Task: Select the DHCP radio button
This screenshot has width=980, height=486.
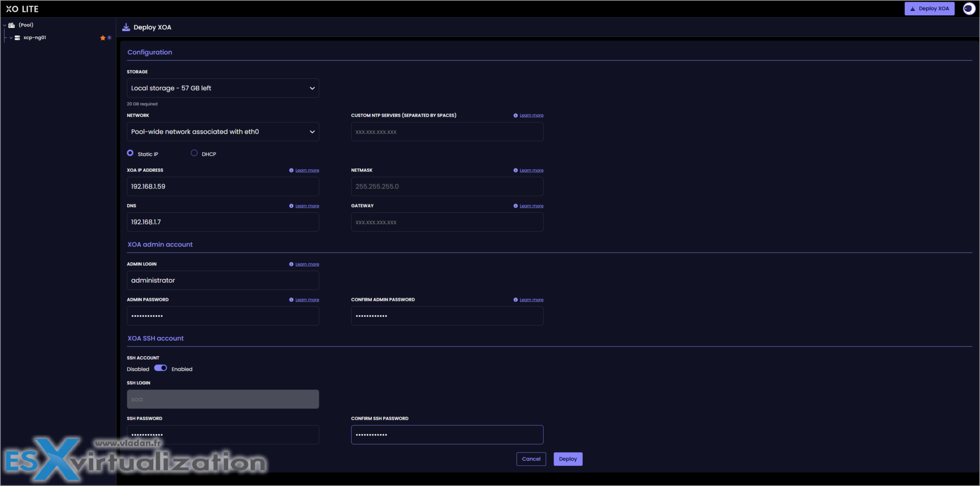Action: 194,153
